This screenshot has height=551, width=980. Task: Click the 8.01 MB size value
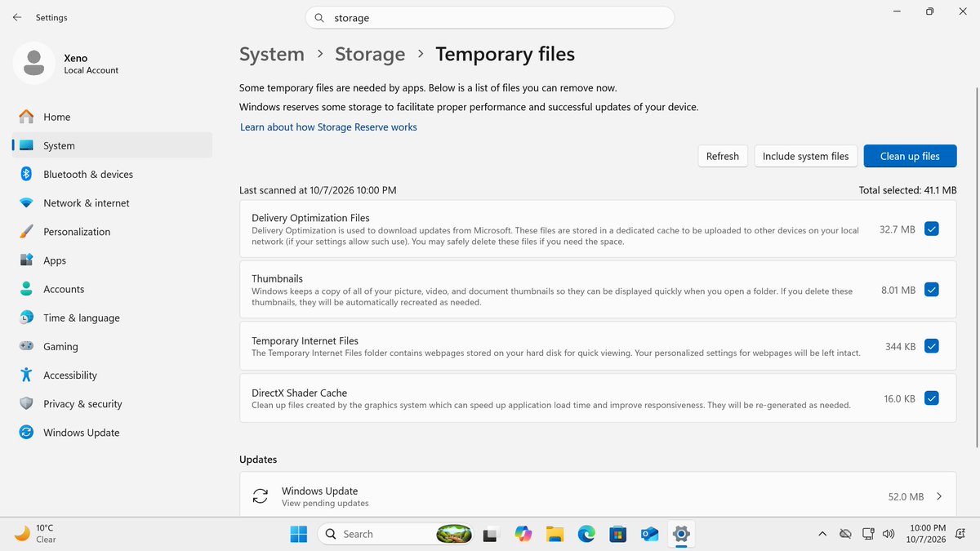click(898, 290)
